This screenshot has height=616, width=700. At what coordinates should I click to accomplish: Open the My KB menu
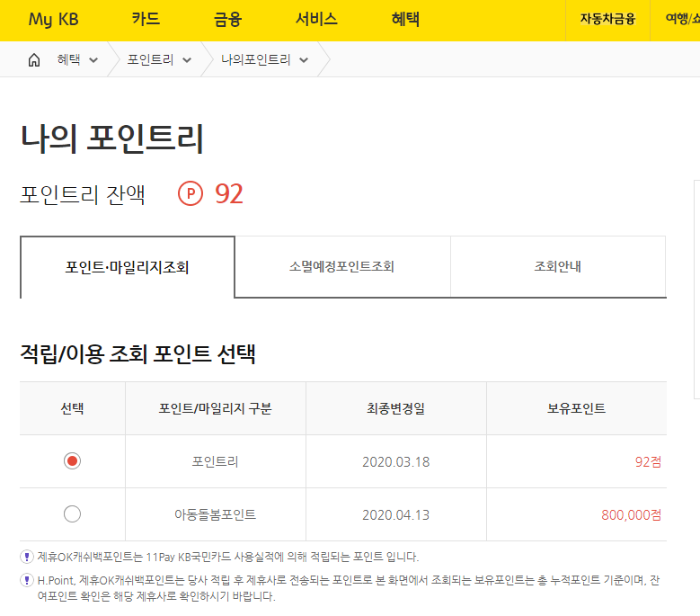point(54,19)
